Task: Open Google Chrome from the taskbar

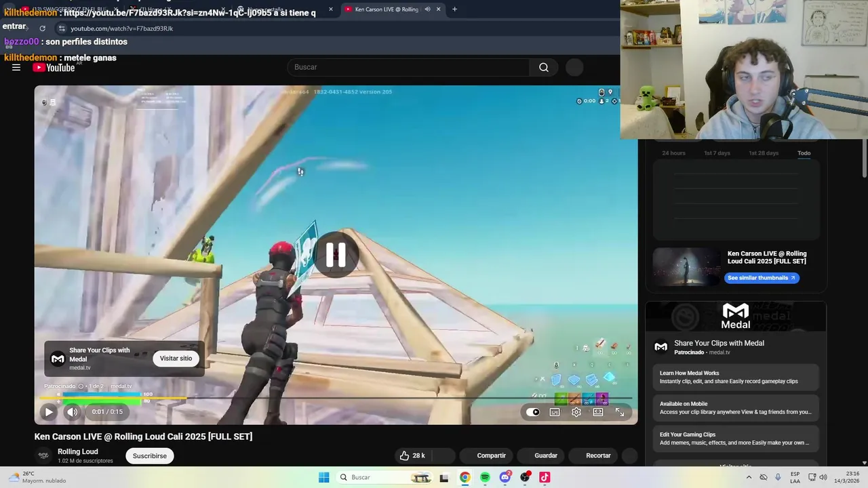Action: click(465, 477)
